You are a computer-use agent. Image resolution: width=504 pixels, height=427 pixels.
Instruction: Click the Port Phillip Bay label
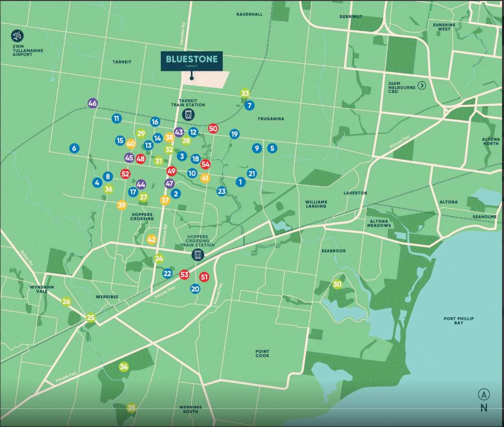[x=459, y=321]
